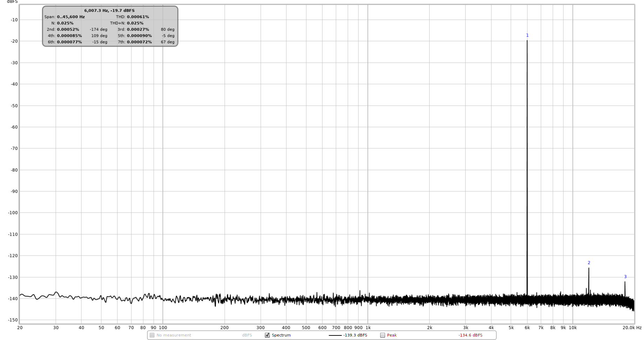Click the 80 deg phase value
This screenshot has width=644, height=340.
click(x=168, y=29)
